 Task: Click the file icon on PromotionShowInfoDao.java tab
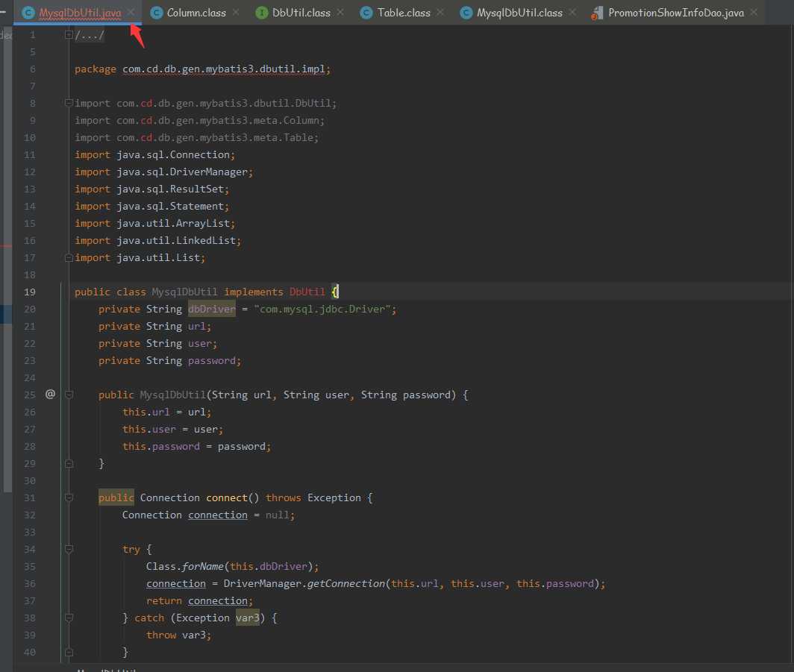pos(597,13)
